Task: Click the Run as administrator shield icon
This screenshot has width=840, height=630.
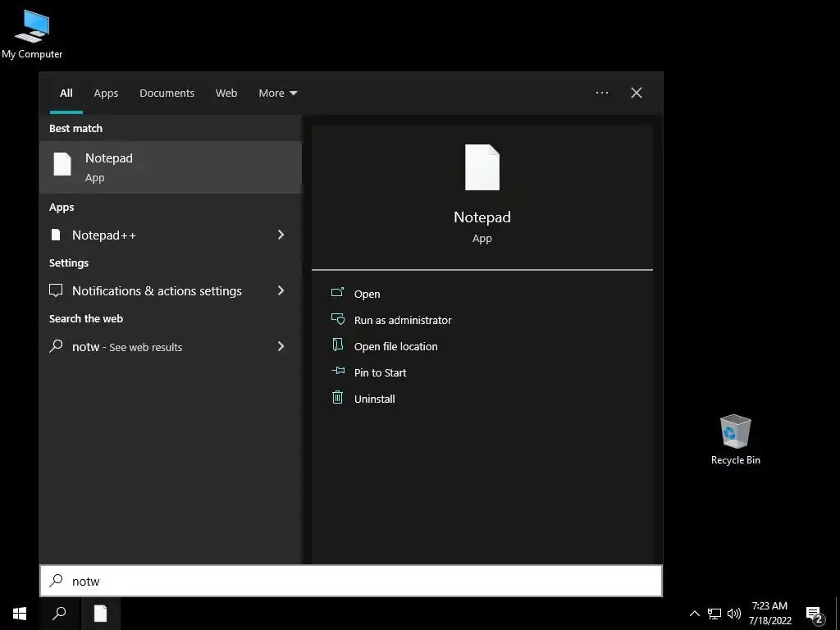Action: 337,319
